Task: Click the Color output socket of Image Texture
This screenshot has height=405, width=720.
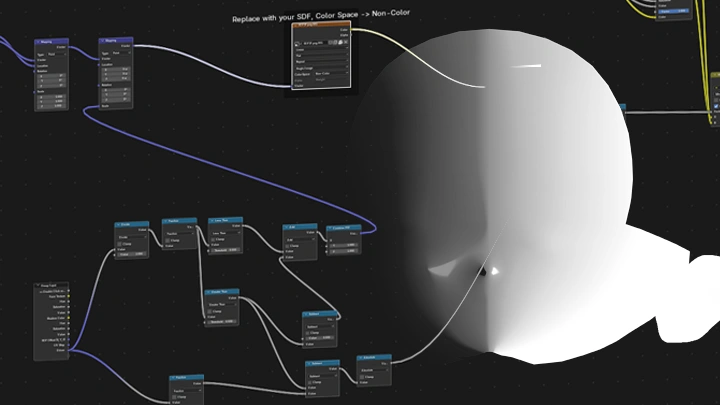Action: click(350, 29)
